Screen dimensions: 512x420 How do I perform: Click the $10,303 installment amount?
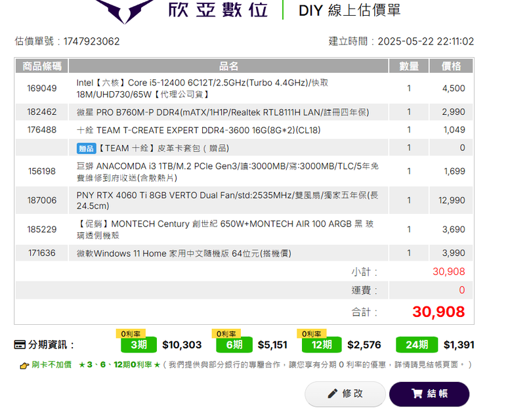point(182,345)
